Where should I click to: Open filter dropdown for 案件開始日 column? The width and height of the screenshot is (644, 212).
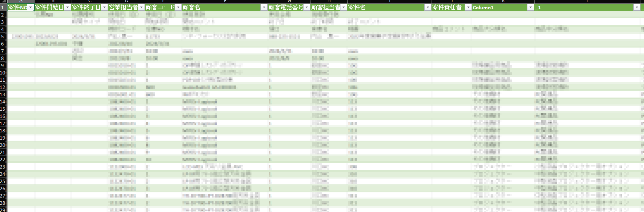68,7
